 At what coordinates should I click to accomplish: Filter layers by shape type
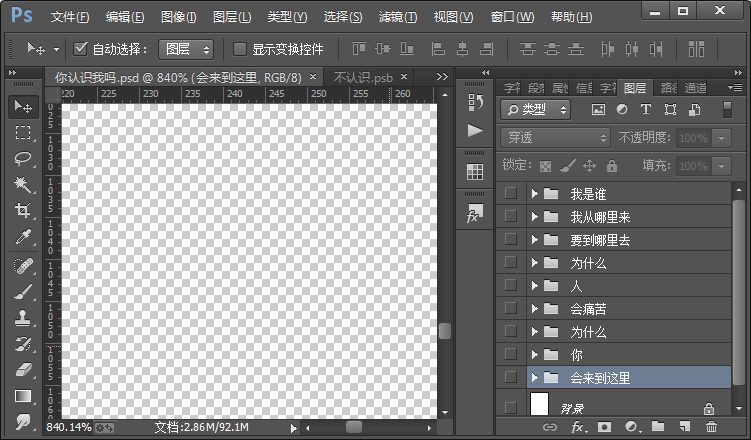pos(670,110)
